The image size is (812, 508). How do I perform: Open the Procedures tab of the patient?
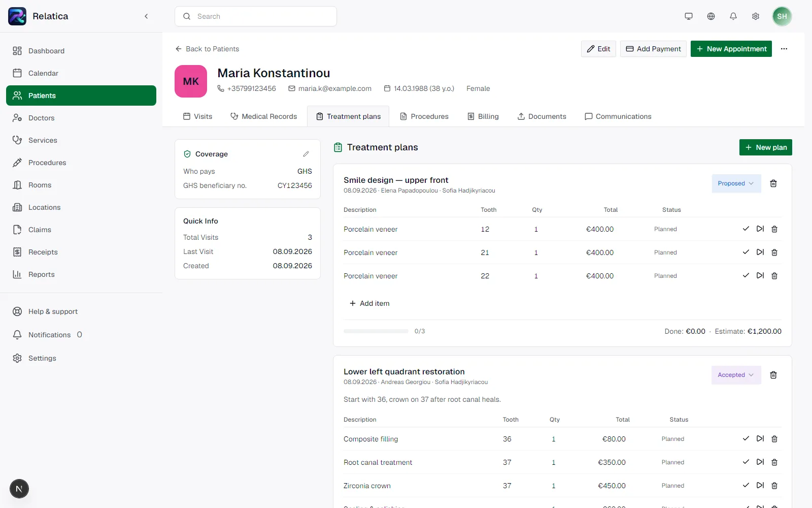pyautogui.click(x=424, y=116)
